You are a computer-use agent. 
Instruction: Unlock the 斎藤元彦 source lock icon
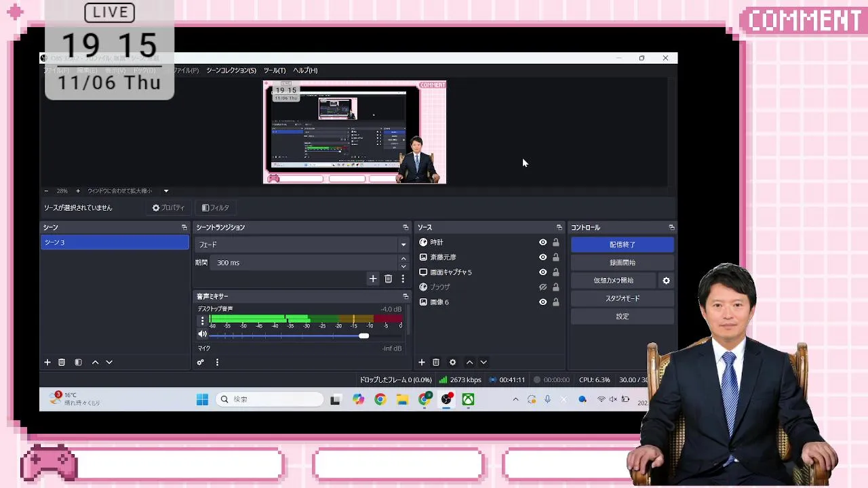point(555,258)
